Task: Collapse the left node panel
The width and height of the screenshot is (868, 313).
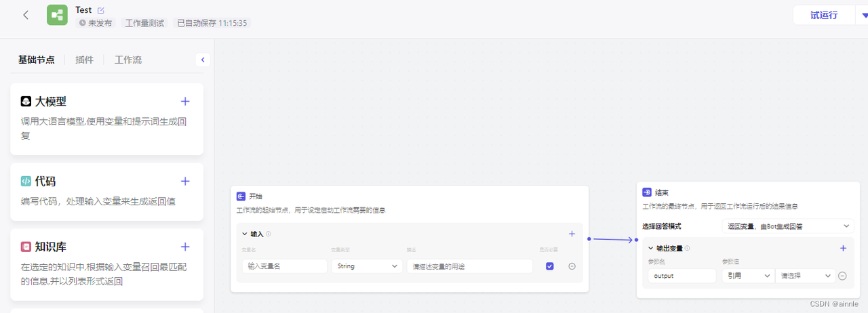Action: [202, 60]
